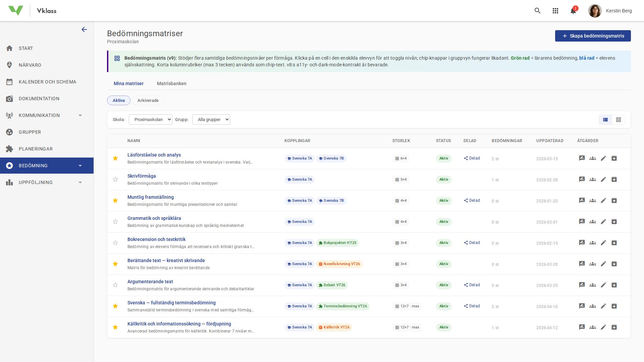Expand the Bedömning sidebar arrow
This screenshot has height=362, width=644.
click(x=80, y=166)
